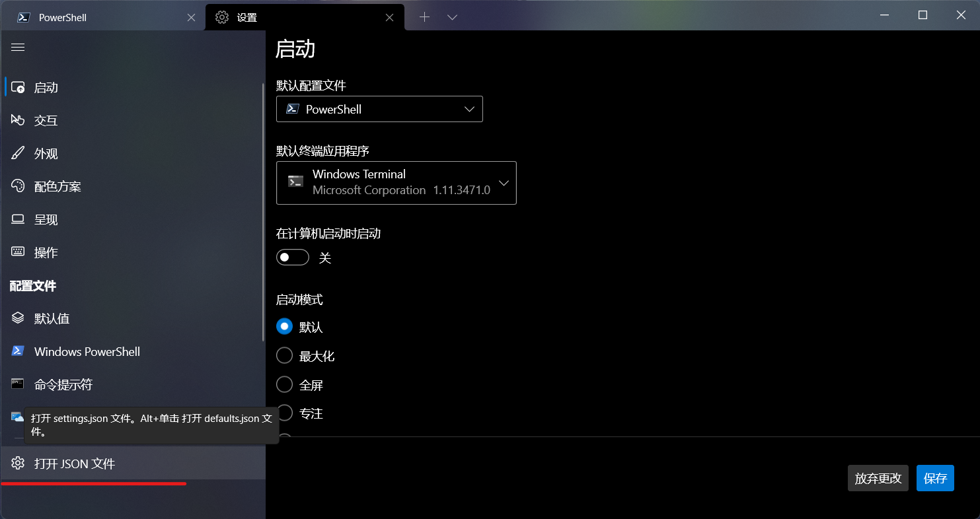The width and height of the screenshot is (980, 519).
Task: Open the hamburger navigation menu icon
Action: point(18,48)
